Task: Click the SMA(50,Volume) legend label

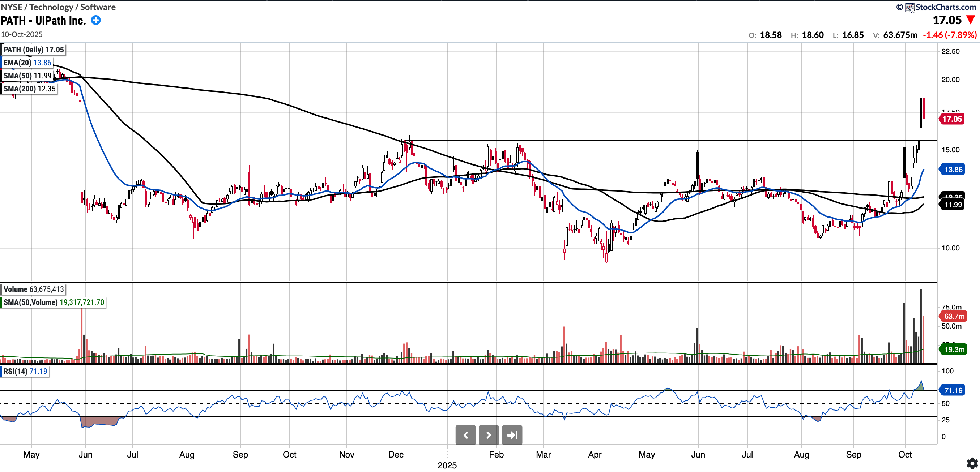Action: (x=53, y=302)
